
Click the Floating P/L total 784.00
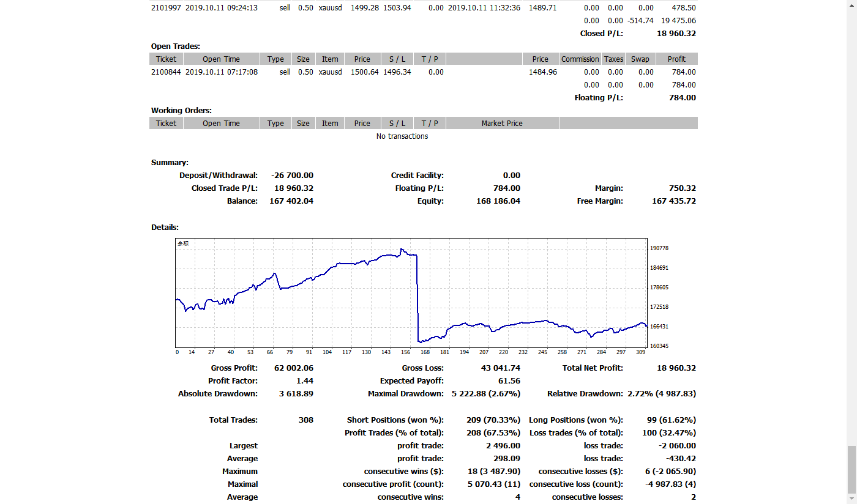pos(683,98)
